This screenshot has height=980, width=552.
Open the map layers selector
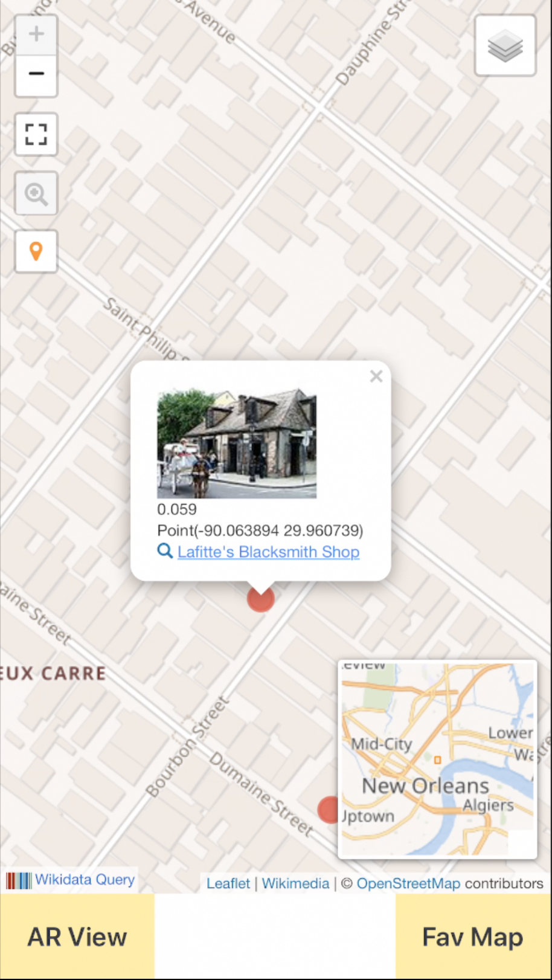[x=505, y=46]
